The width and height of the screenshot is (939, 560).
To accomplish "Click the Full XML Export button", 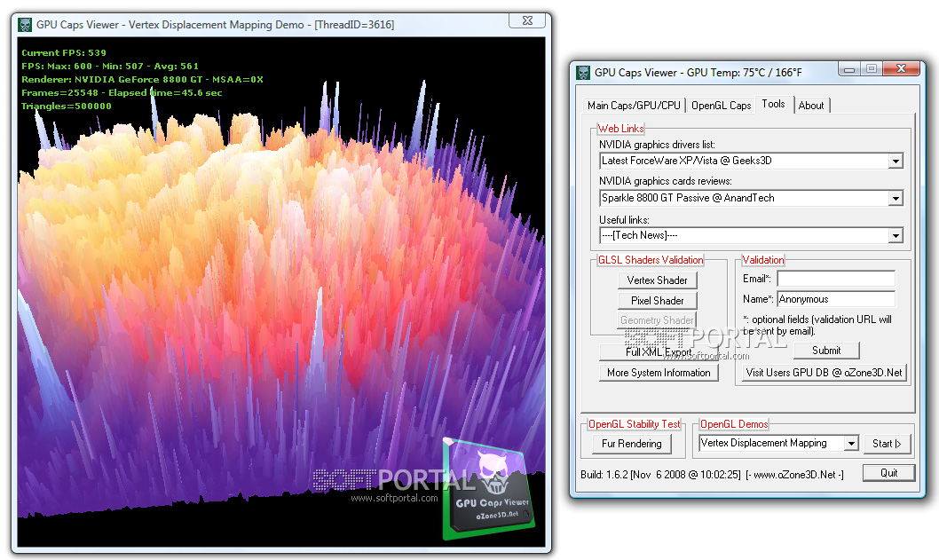I will (x=659, y=352).
